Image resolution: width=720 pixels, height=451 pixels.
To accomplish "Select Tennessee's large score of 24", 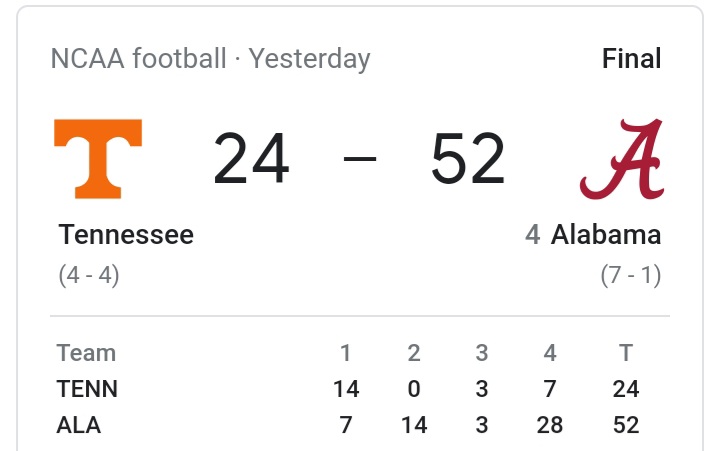I will 251,160.
